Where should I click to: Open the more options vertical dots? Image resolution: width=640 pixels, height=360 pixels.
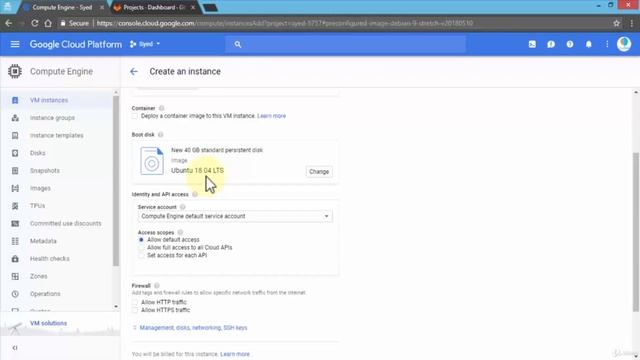click(x=607, y=44)
